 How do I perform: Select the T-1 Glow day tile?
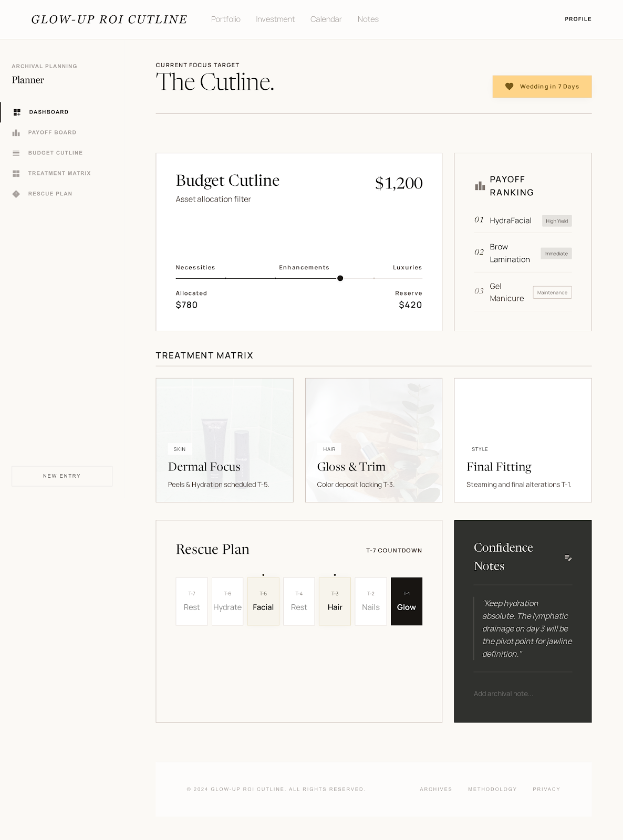pyautogui.click(x=406, y=602)
